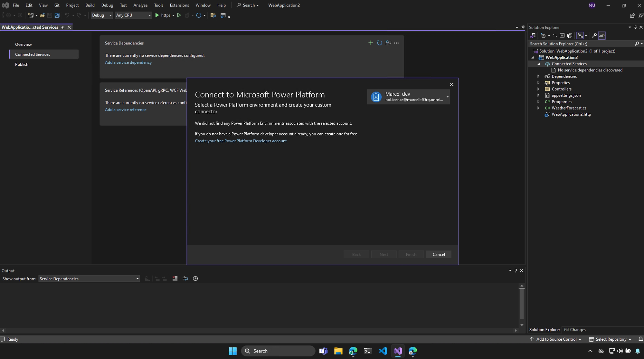Click the add service dependency icon

click(x=370, y=43)
